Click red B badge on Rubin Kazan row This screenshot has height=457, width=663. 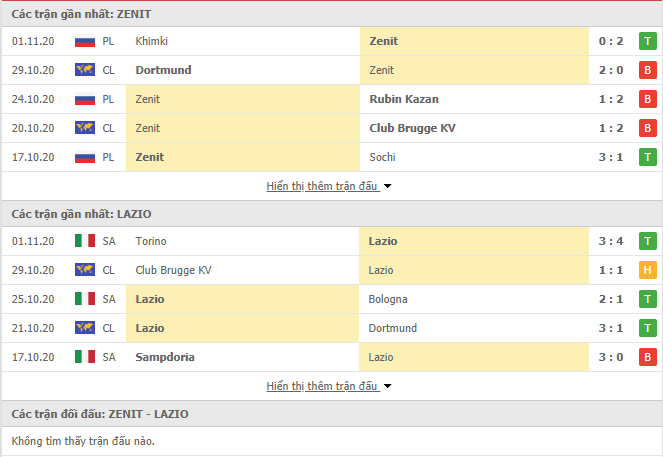click(647, 99)
